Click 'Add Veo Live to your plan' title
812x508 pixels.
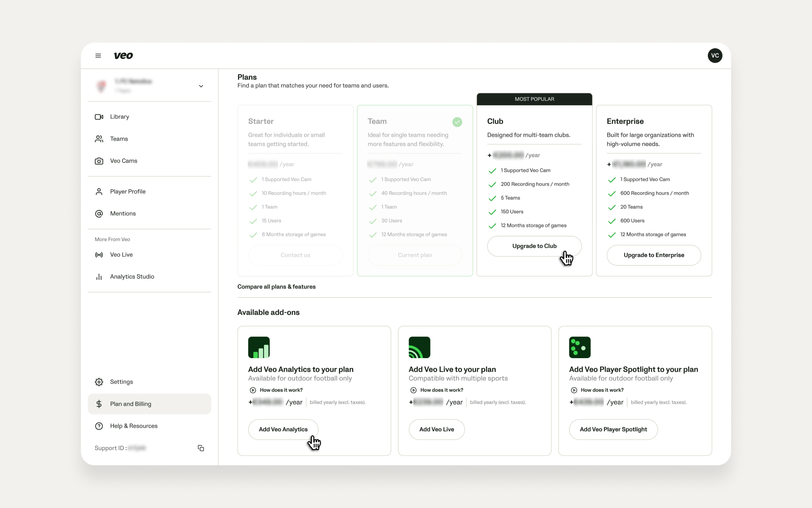(452, 369)
